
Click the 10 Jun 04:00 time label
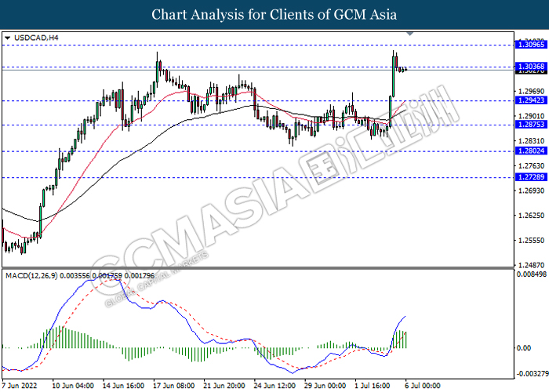click(x=73, y=386)
